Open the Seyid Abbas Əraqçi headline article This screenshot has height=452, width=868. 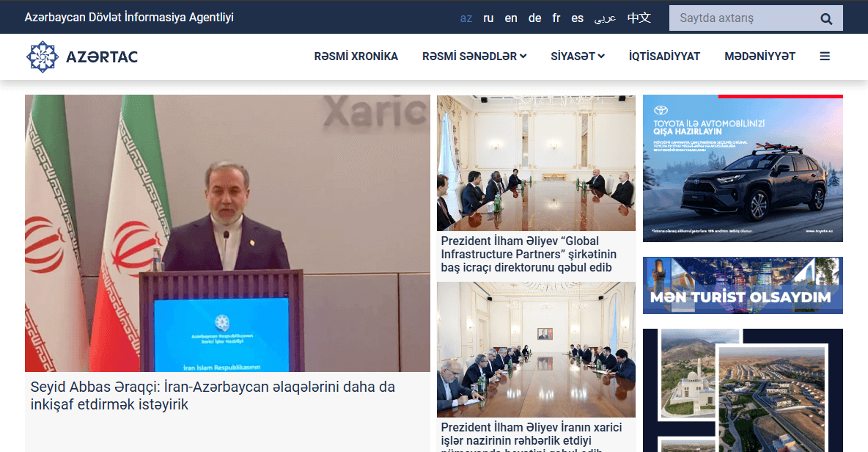(x=213, y=395)
